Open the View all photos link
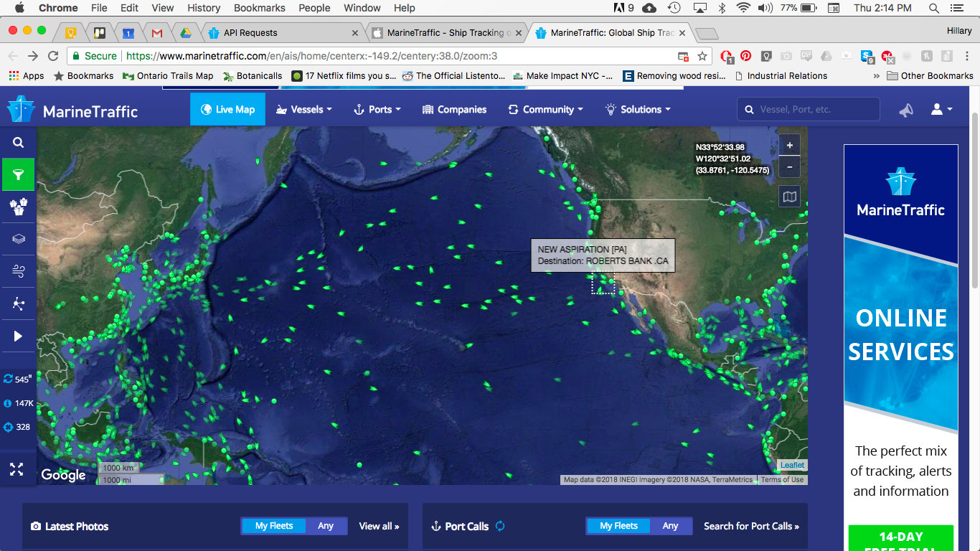Viewport: 980px width, 551px height. 379,526
